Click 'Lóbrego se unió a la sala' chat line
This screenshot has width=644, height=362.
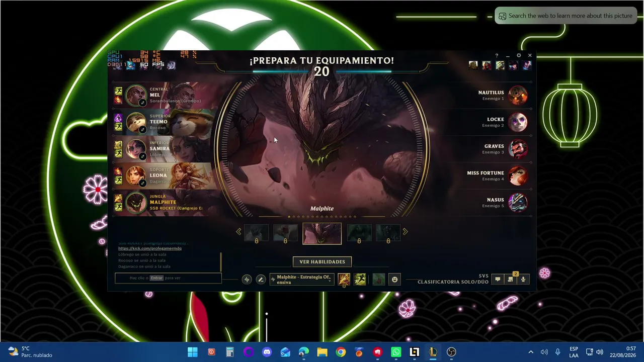click(x=142, y=254)
